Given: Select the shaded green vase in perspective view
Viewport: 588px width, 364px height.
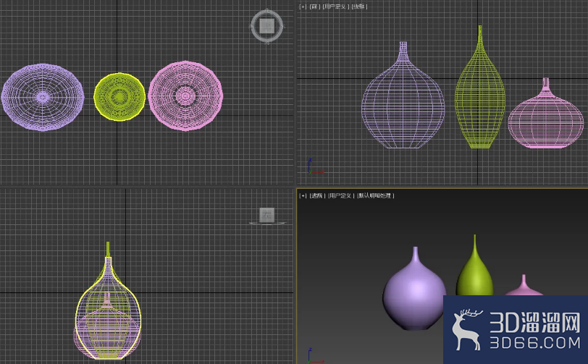Looking at the screenshot, I should pos(475,270).
